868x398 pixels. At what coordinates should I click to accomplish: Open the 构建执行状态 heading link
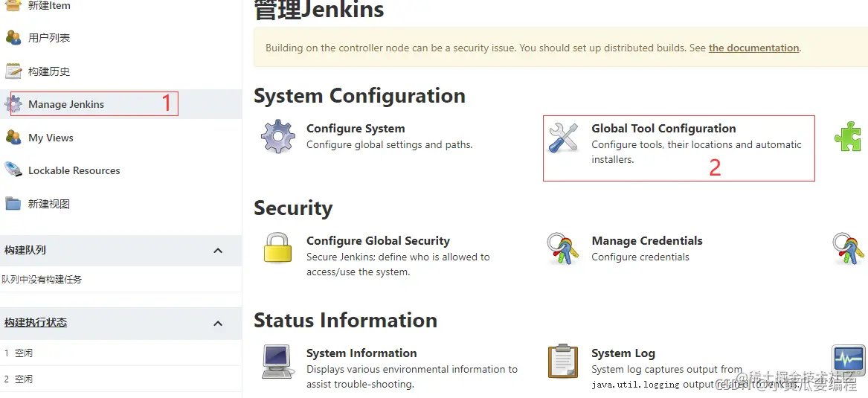click(x=36, y=322)
